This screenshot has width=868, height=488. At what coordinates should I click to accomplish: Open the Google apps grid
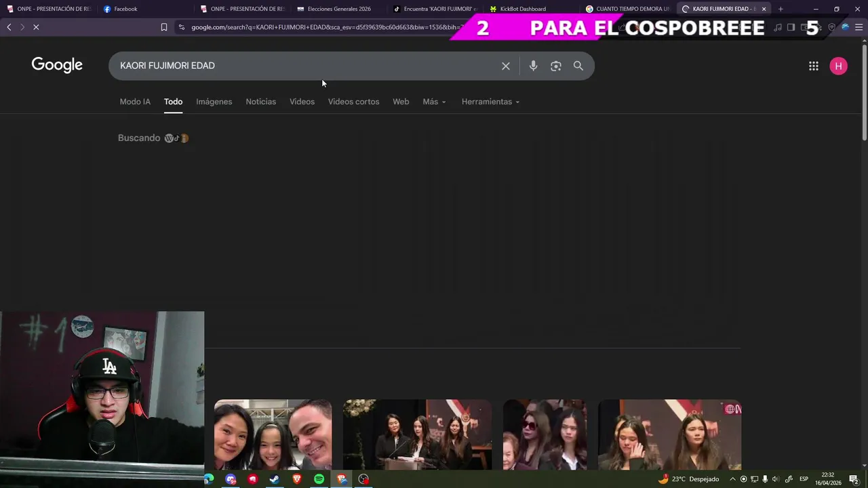click(813, 66)
